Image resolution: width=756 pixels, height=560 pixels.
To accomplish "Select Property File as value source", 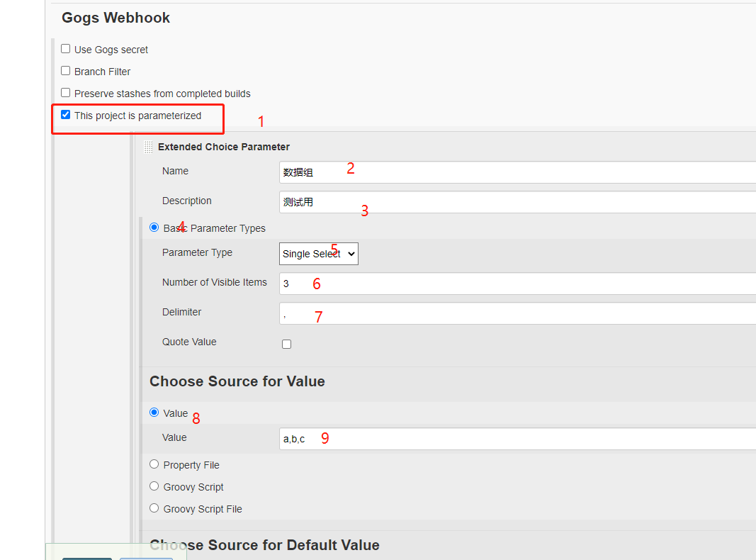I will [x=154, y=464].
